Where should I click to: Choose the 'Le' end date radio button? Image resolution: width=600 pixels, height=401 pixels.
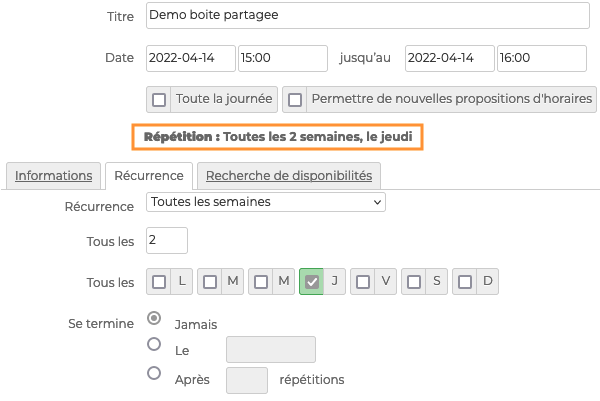coord(154,344)
